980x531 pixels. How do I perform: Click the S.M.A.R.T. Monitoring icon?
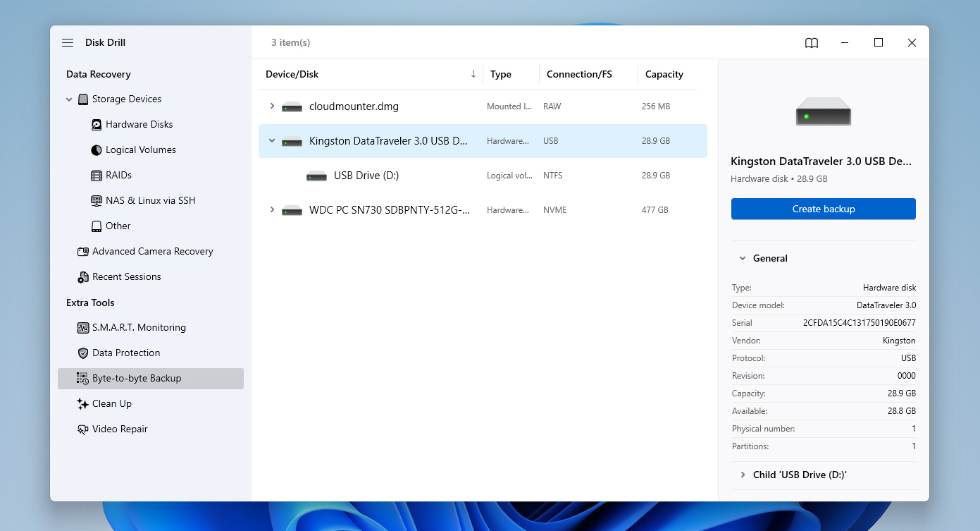pos(83,328)
